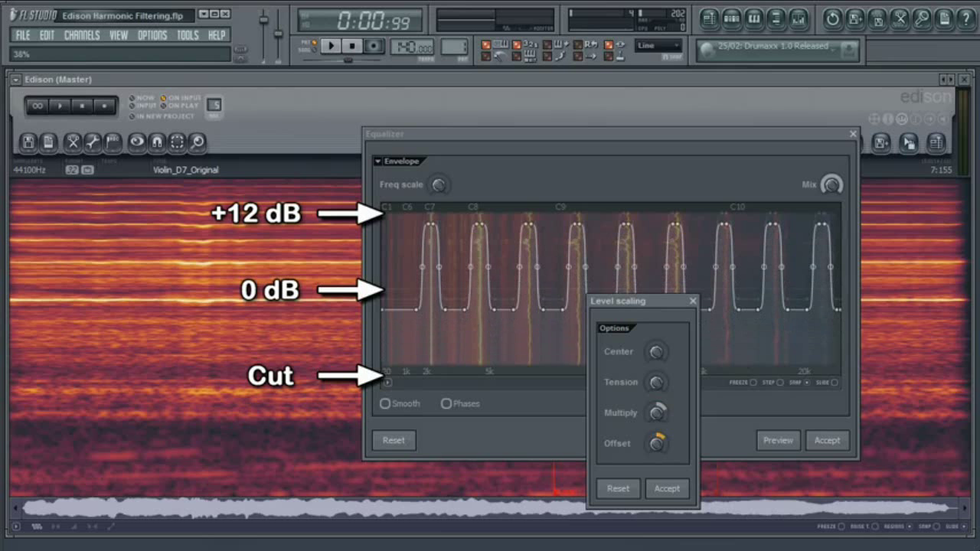Click Edison's send-to-playlist arrow icon
980x551 pixels.
point(909,142)
